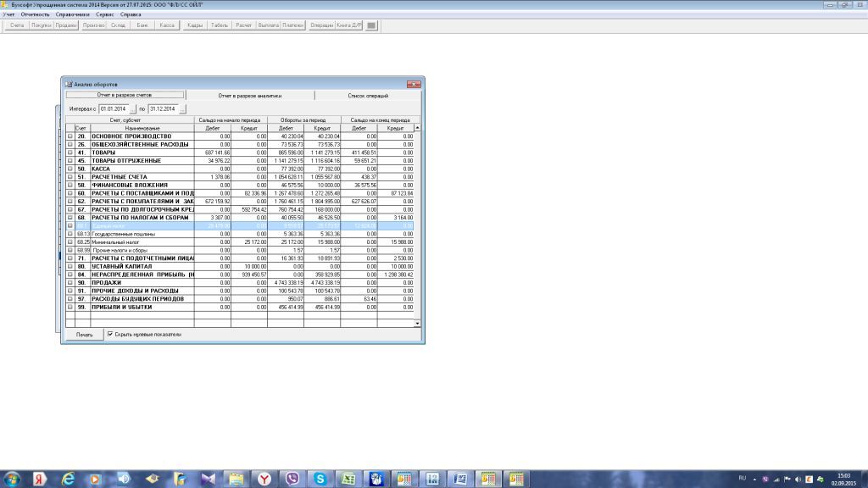Open Excel from the taskbar
868x488 pixels.
point(348,479)
